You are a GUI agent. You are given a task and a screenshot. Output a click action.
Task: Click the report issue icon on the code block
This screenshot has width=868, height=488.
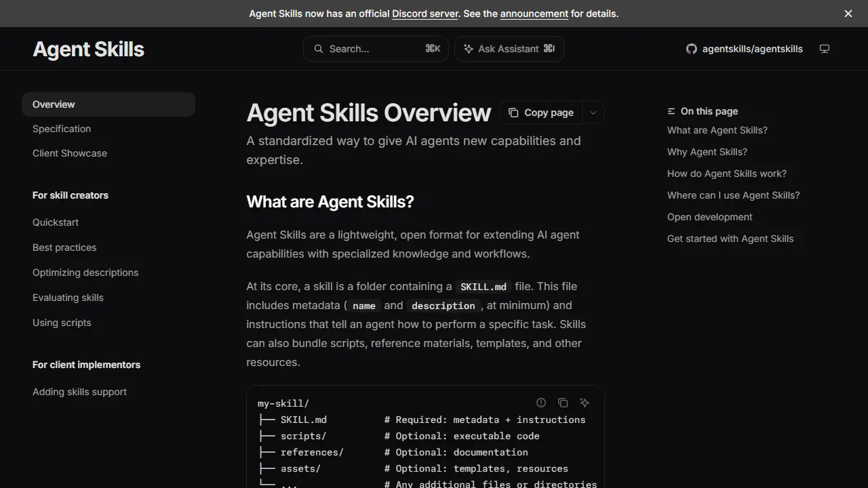541,403
